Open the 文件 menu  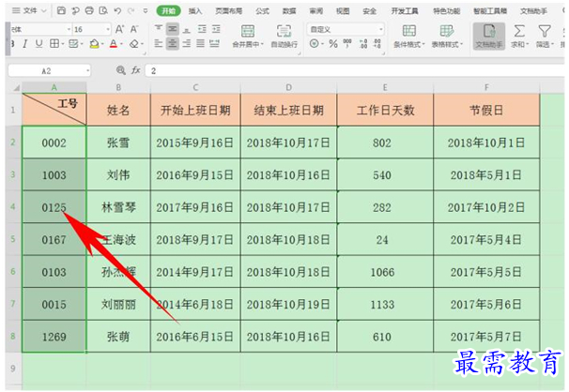[x=30, y=11]
